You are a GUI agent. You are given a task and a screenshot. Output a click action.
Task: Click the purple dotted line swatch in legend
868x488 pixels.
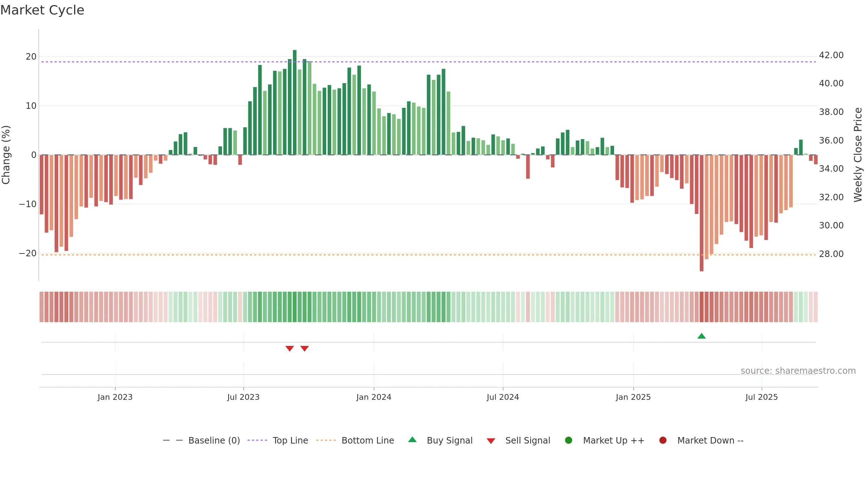tap(257, 440)
